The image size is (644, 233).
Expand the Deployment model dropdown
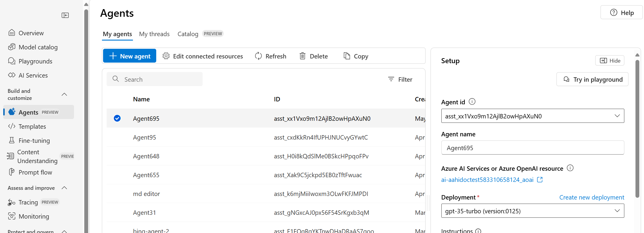617,211
